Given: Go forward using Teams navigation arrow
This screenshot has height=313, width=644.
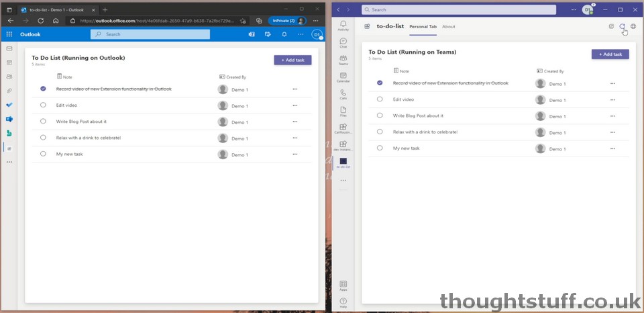Looking at the screenshot, I should click(x=349, y=9).
